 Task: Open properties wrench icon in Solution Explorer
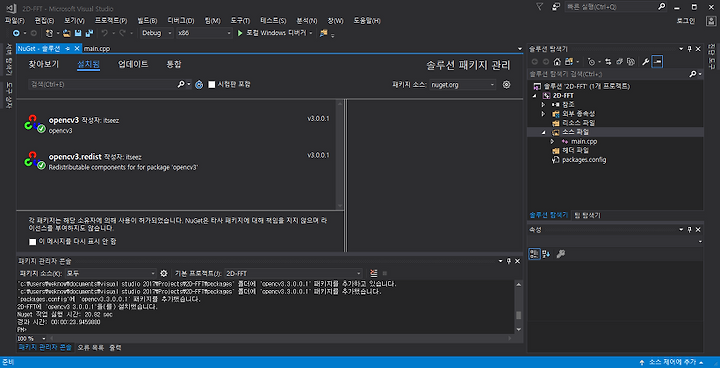coord(645,62)
